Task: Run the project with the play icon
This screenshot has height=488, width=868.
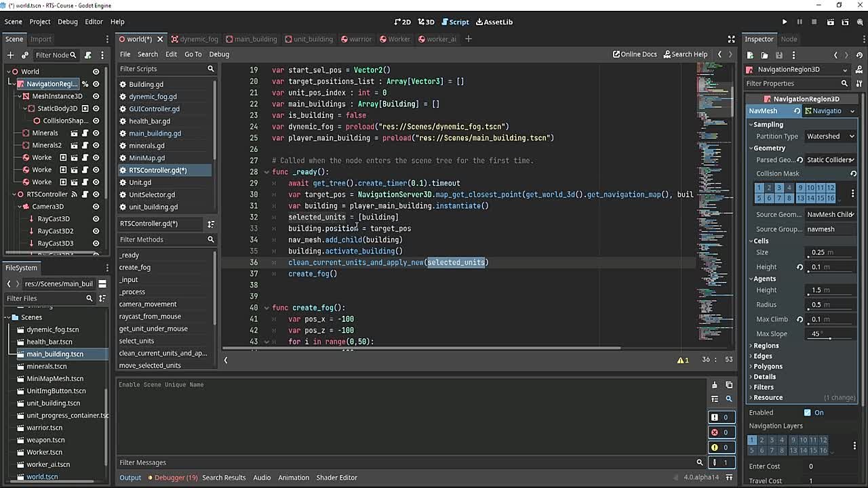Action: [x=785, y=22]
